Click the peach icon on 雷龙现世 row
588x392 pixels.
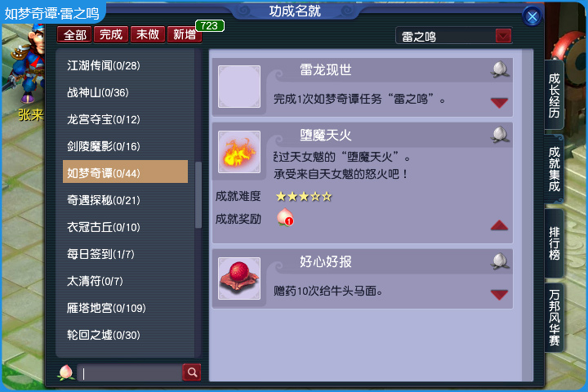click(500, 69)
